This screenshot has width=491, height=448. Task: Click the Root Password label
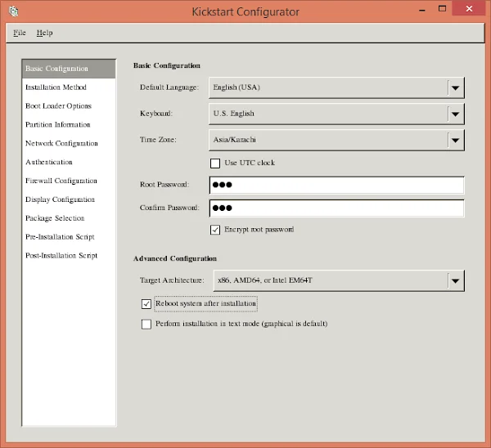coord(164,185)
